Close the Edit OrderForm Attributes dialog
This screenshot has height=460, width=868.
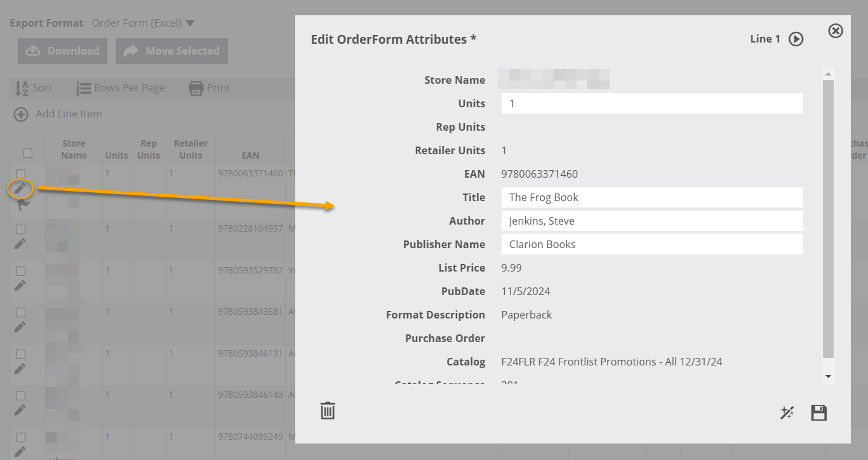pos(836,30)
